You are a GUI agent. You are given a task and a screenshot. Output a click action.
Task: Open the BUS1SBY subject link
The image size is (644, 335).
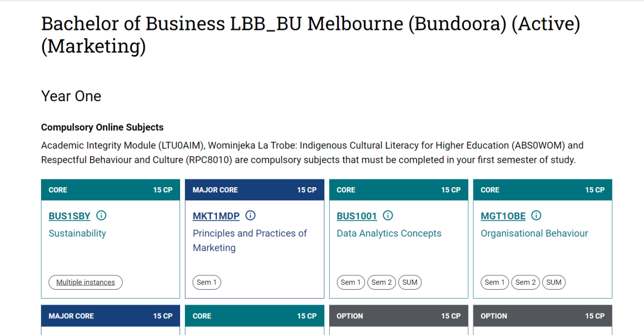point(69,216)
